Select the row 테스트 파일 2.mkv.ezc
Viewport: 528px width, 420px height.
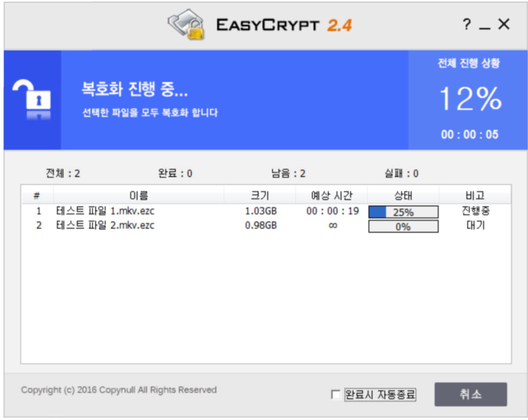pyautogui.click(x=266, y=226)
